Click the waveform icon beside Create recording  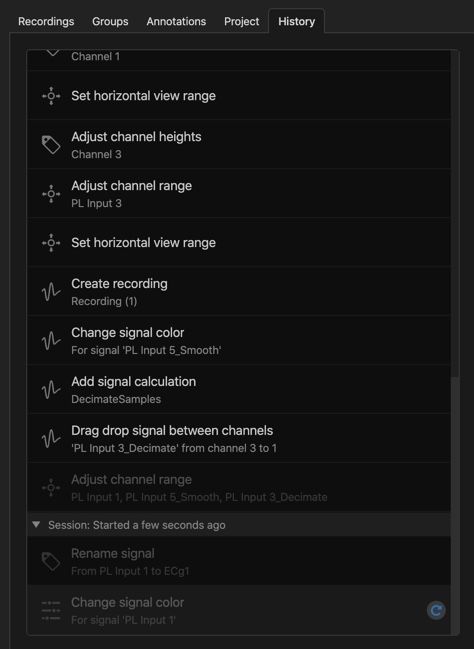pyautogui.click(x=51, y=292)
